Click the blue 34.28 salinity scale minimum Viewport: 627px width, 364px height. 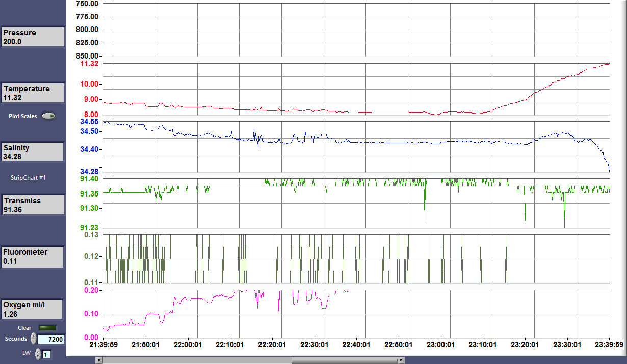pos(89,171)
